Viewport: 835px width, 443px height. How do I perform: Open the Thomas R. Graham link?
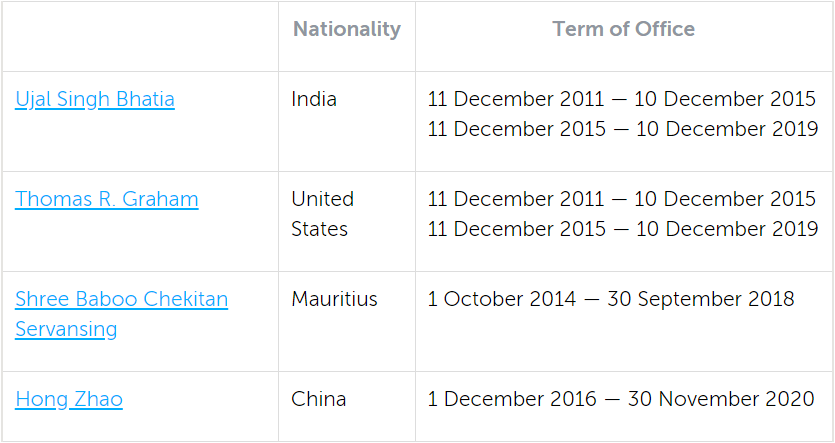107,199
